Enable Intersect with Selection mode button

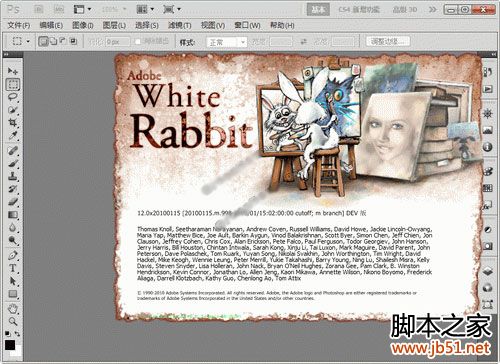click(x=73, y=41)
